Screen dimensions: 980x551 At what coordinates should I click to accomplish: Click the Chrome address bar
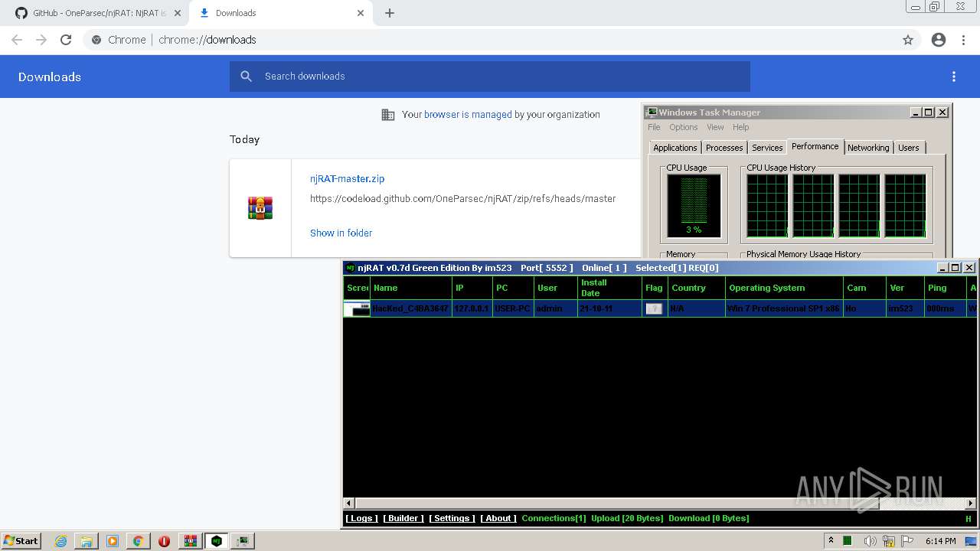pyautogui.click(x=490, y=40)
